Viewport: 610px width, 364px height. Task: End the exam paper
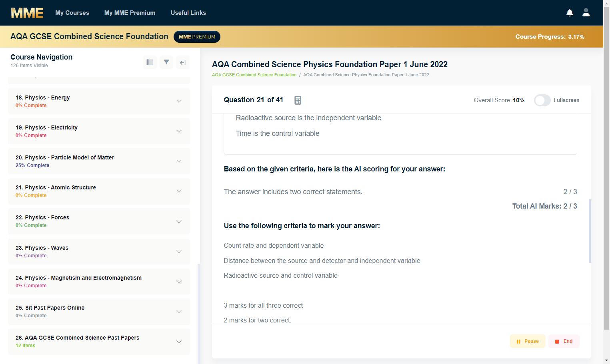(x=564, y=341)
